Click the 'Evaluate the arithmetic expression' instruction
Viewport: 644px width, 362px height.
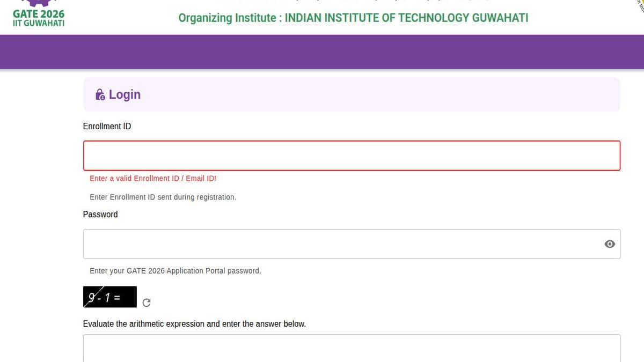click(194, 324)
